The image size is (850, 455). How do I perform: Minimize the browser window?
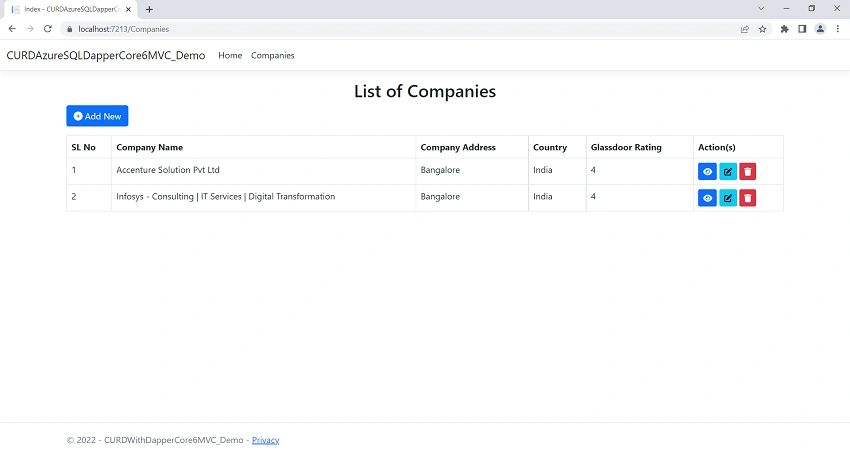pyautogui.click(x=786, y=9)
